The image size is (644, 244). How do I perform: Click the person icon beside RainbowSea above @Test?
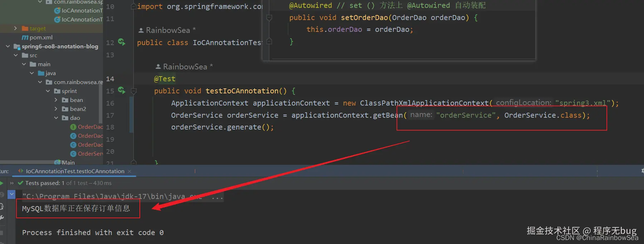(x=158, y=67)
